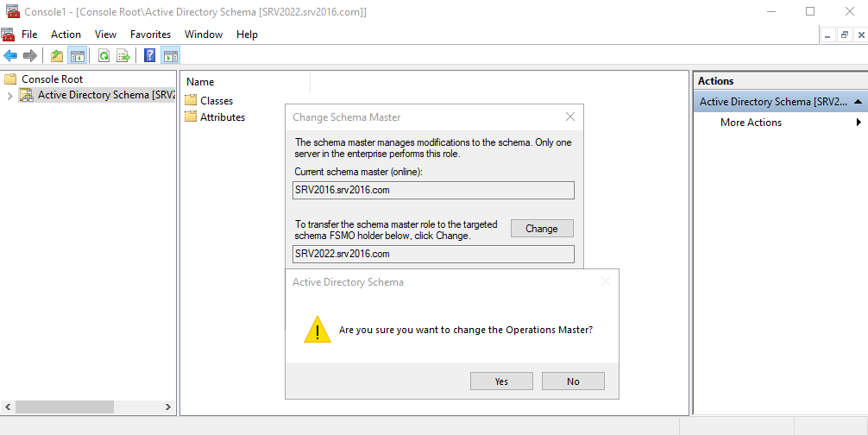868x435 pixels.
Task: Close the inner MDI child window
Action: 861,35
